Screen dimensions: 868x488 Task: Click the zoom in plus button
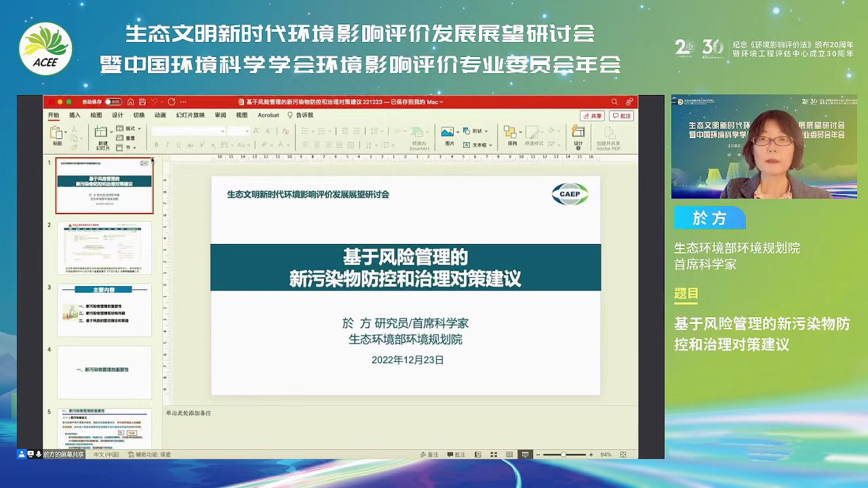591,454
